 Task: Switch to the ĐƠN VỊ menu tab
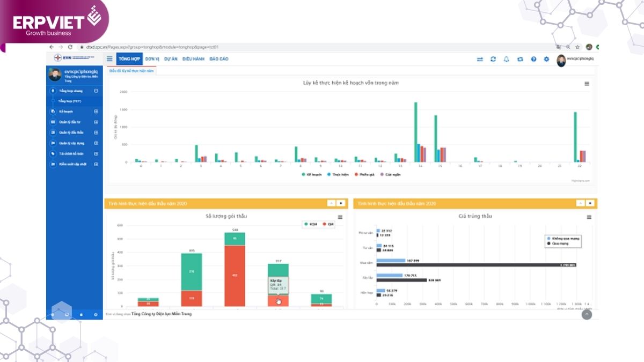[x=152, y=59]
